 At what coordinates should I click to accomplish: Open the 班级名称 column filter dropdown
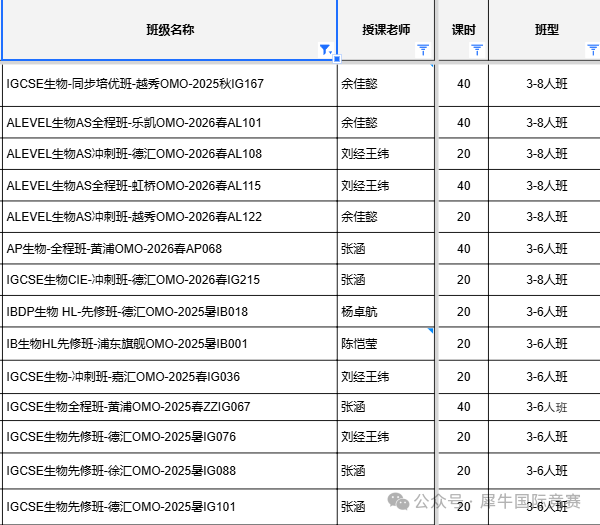click(x=325, y=49)
